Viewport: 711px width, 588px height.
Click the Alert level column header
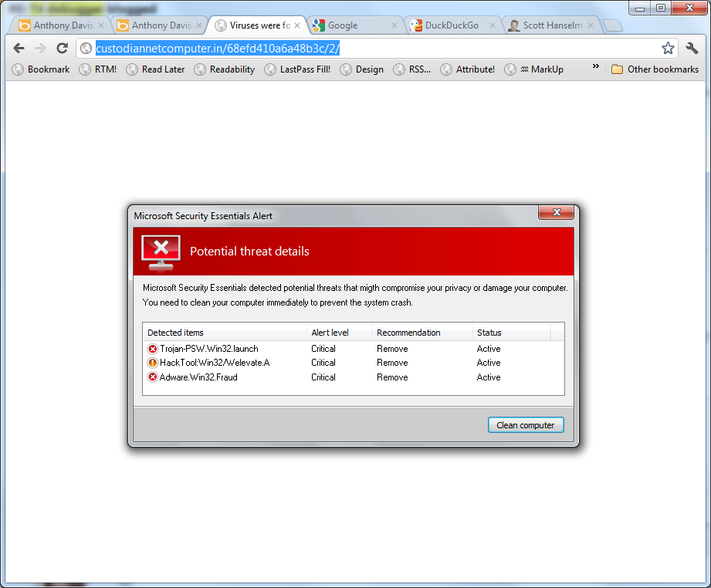pyautogui.click(x=340, y=333)
